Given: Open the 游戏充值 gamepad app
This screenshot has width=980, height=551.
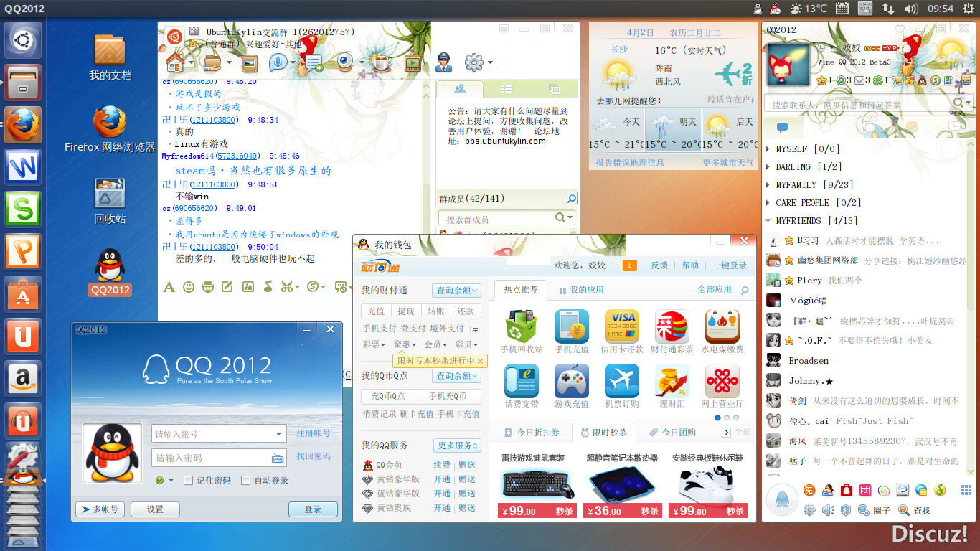Looking at the screenshot, I should (572, 381).
